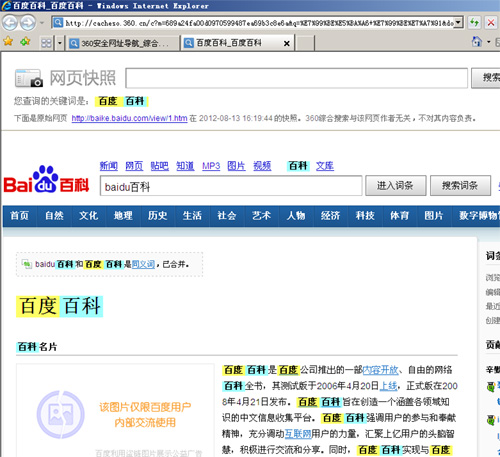Click the Add to Favorites icon
500x457 pixels.
(x=25, y=42)
